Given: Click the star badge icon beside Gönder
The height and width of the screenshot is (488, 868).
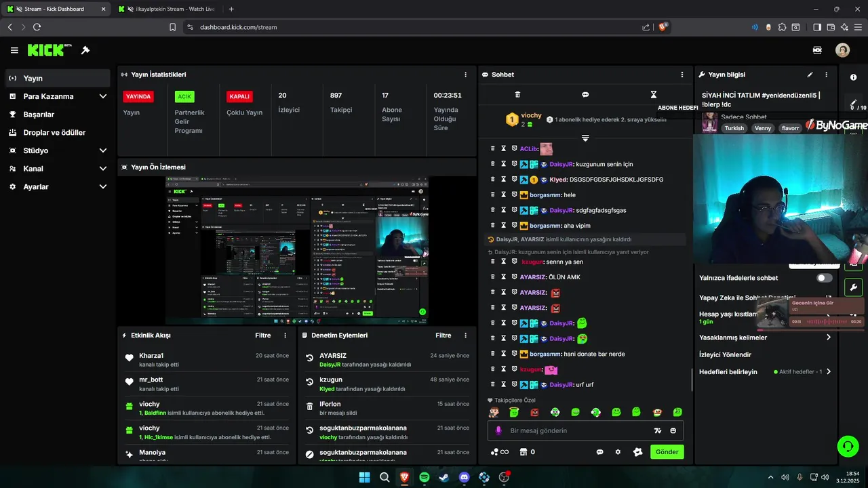Looking at the screenshot, I should [637, 452].
